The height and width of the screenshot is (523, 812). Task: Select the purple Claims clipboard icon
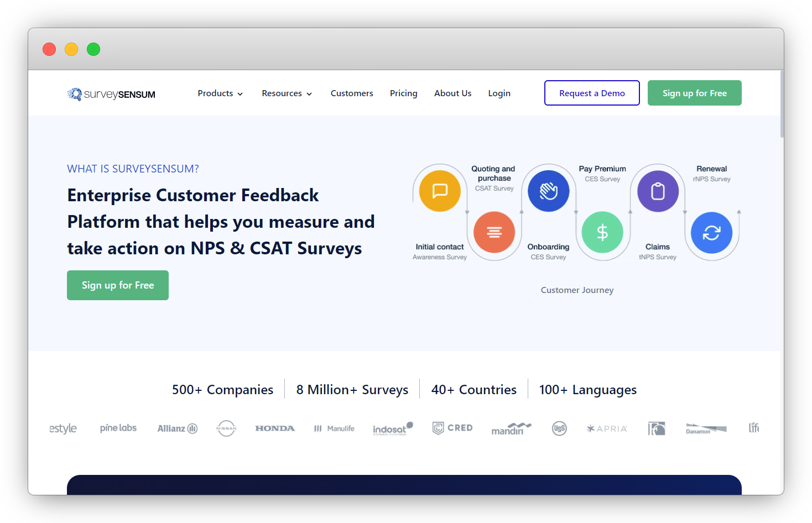(657, 190)
